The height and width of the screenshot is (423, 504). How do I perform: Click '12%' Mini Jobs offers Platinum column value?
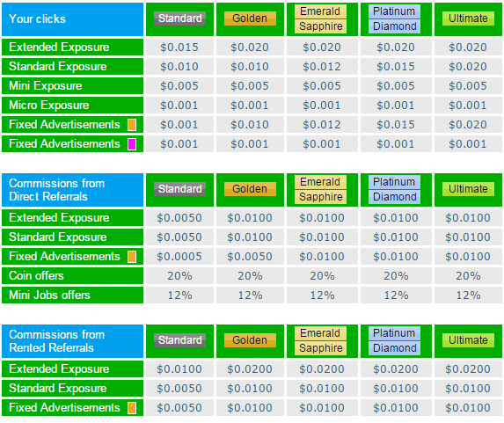pos(396,295)
